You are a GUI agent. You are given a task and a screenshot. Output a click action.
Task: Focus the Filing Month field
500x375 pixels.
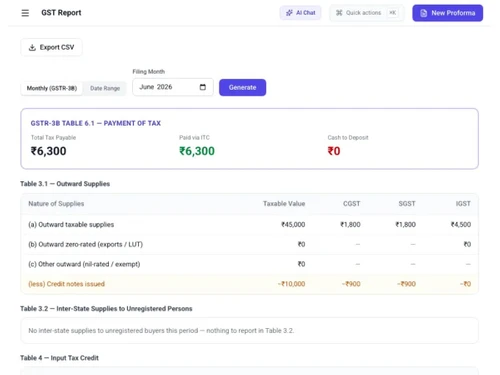(173, 87)
